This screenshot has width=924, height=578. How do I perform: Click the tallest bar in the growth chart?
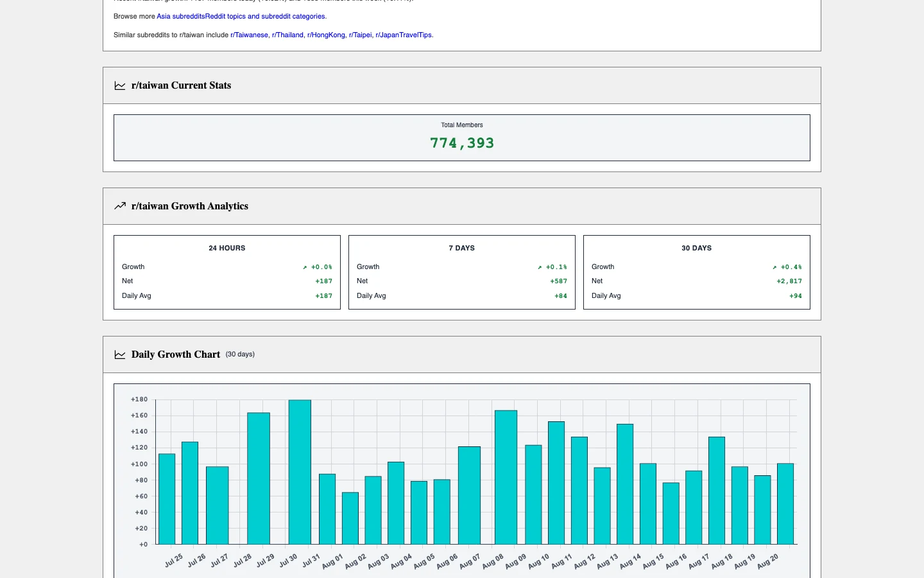pyautogui.click(x=300, y=472)
